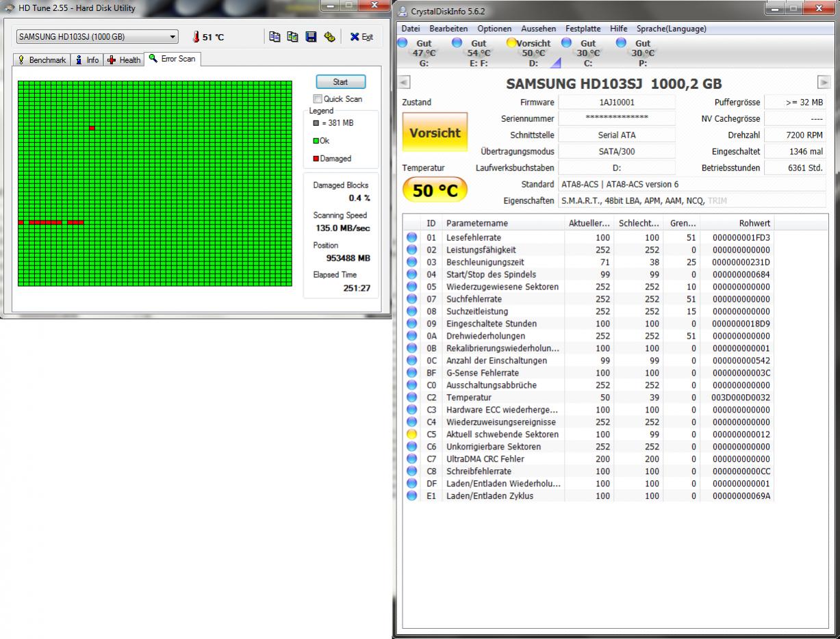This screenshot has height=639, width=840.
Task: Click the Firmware value field 1AJ10001
Action: pyautogui.click(x=616, y=102)
